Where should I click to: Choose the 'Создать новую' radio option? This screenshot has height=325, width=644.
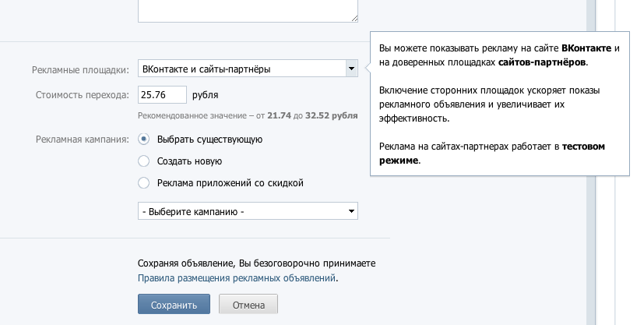(143, 161)
